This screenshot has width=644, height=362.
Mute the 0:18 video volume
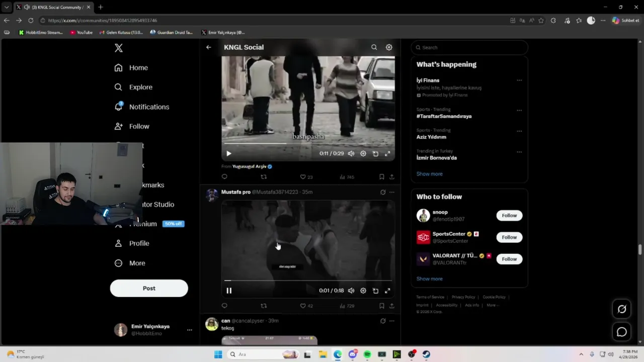tap(351, 291)
